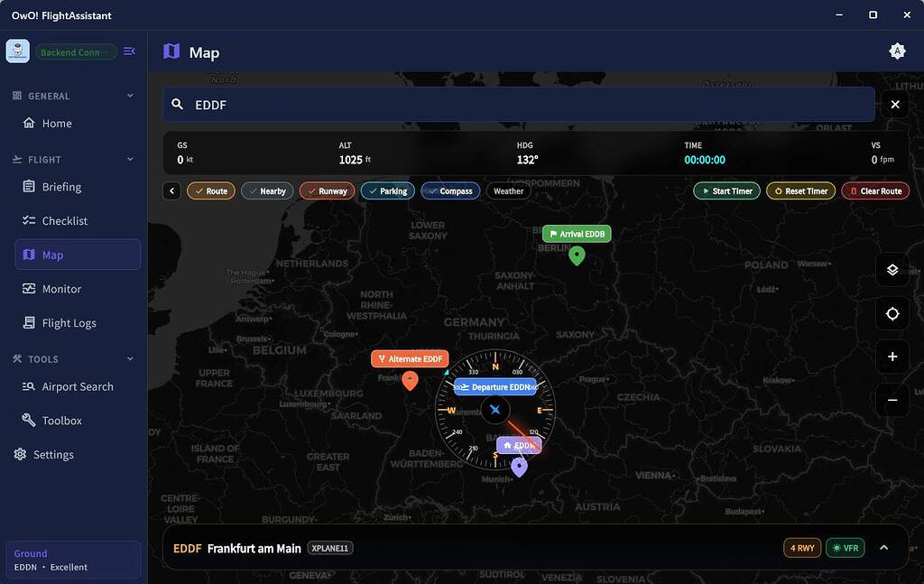The image size is (924, 584).
Task: Open the Toolbox page
Action: 78,421
